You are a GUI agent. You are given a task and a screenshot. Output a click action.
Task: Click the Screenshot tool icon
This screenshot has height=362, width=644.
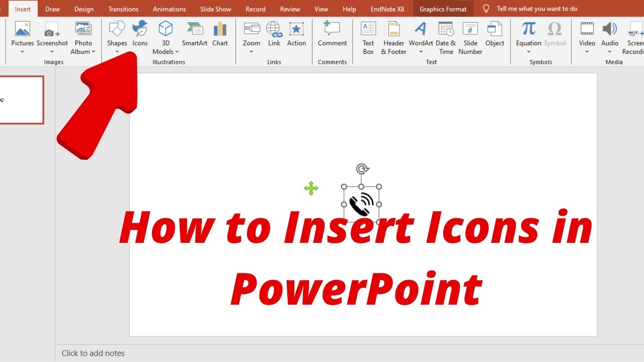click(x=52, y=30)
